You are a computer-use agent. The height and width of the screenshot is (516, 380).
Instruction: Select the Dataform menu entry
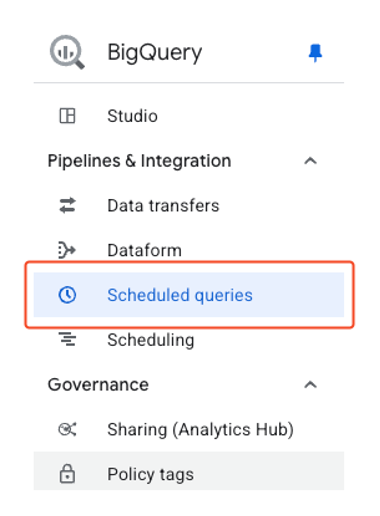tap(189, 250)
